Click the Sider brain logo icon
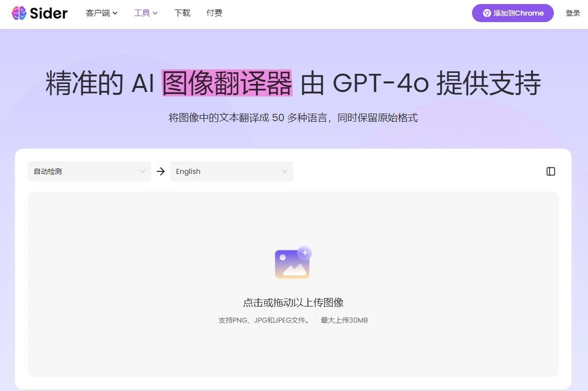This screenshot has width=588, height=391. [x=19, y=13]
